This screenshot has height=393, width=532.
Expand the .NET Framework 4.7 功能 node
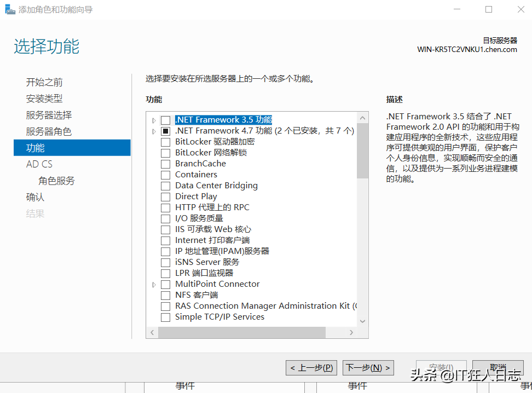[154, 131]
